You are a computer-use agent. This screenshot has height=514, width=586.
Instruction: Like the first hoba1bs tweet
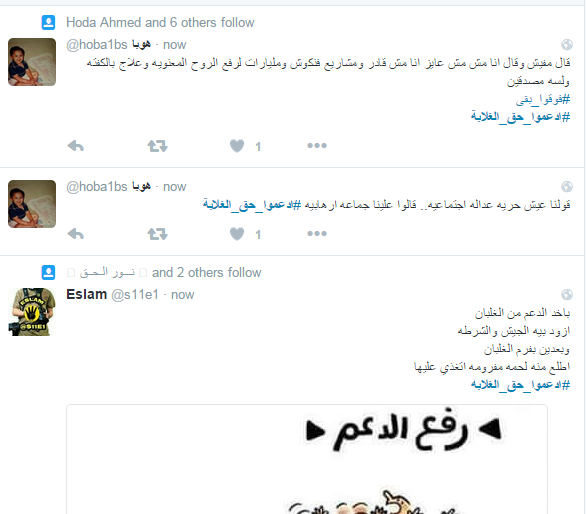pos(237,146)
